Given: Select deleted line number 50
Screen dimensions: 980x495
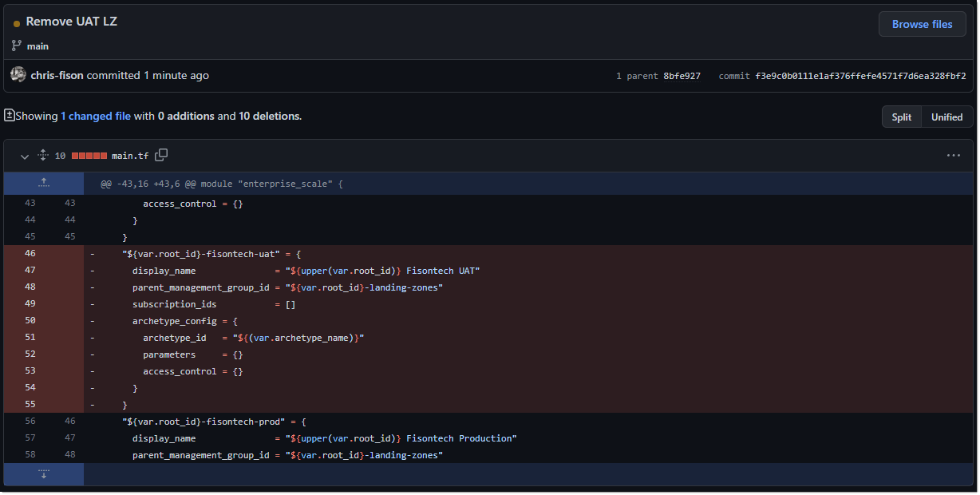Looking at the screenshot, I should tap(30, 321).
